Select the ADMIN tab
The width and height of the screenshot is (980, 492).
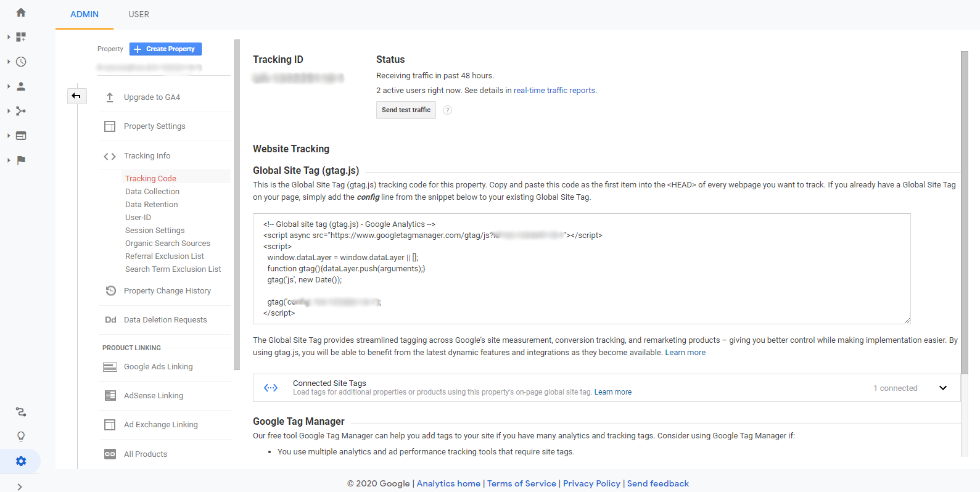click(84, 14)
